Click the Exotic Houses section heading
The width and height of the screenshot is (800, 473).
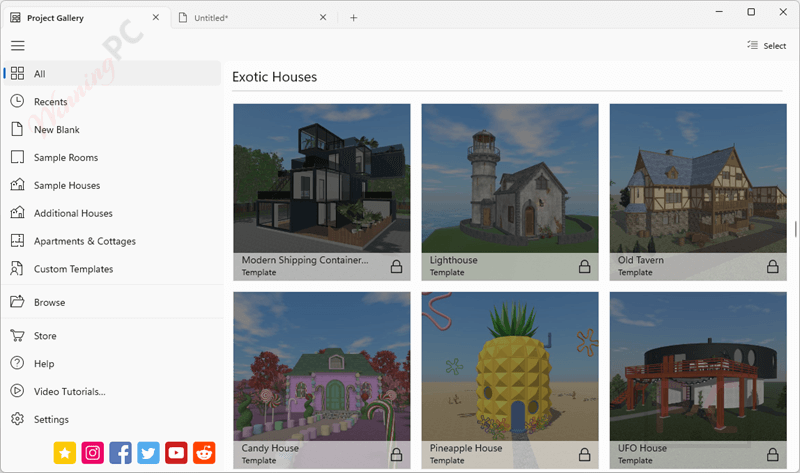[274, 77]
